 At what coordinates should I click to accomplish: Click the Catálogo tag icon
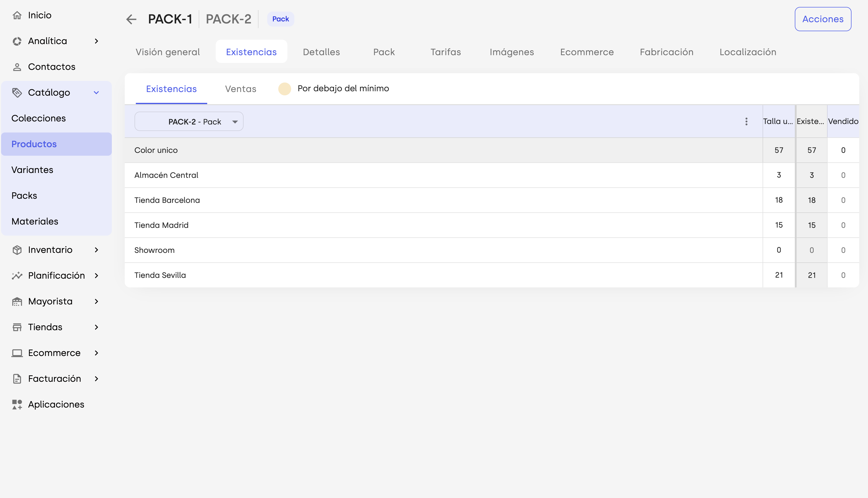[17, 93]
